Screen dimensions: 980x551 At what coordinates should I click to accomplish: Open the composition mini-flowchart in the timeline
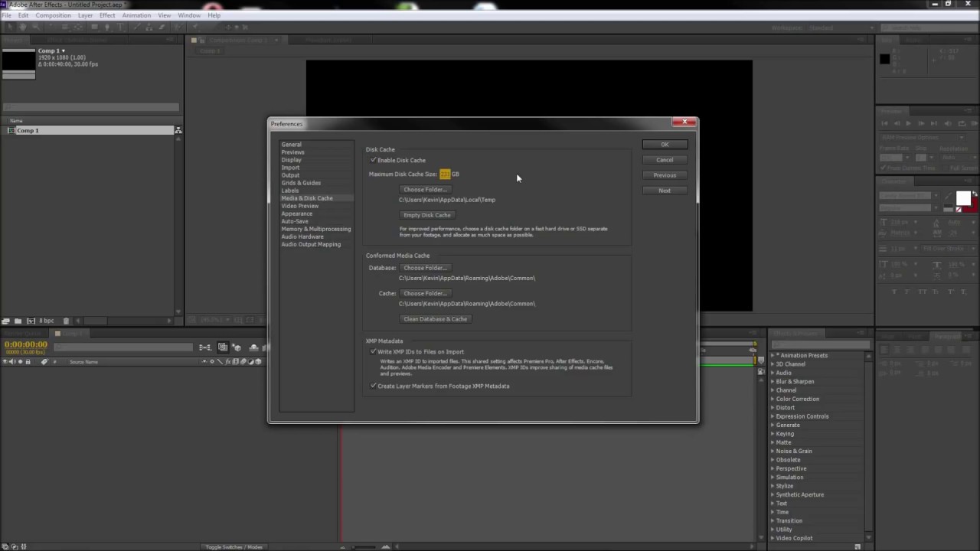click(x=204, y=347)
